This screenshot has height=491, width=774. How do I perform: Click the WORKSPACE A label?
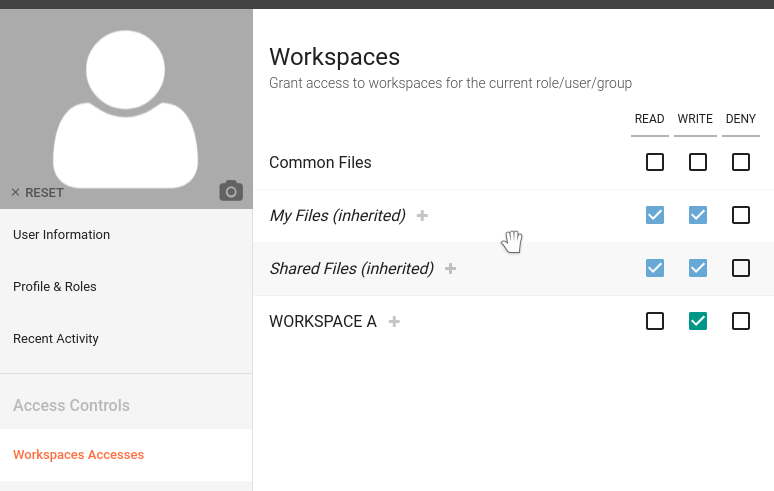[x=323, y=322]
